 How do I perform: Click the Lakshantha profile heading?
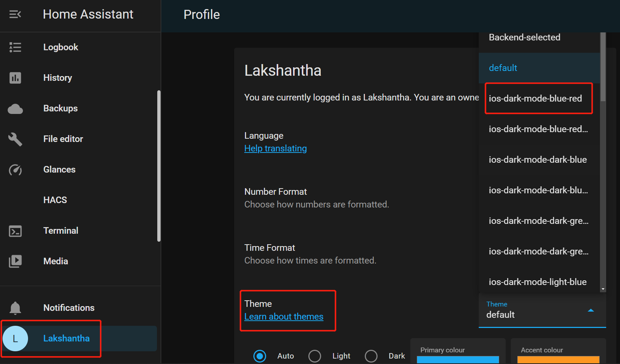pyautogui.click(x=283, y=71)
